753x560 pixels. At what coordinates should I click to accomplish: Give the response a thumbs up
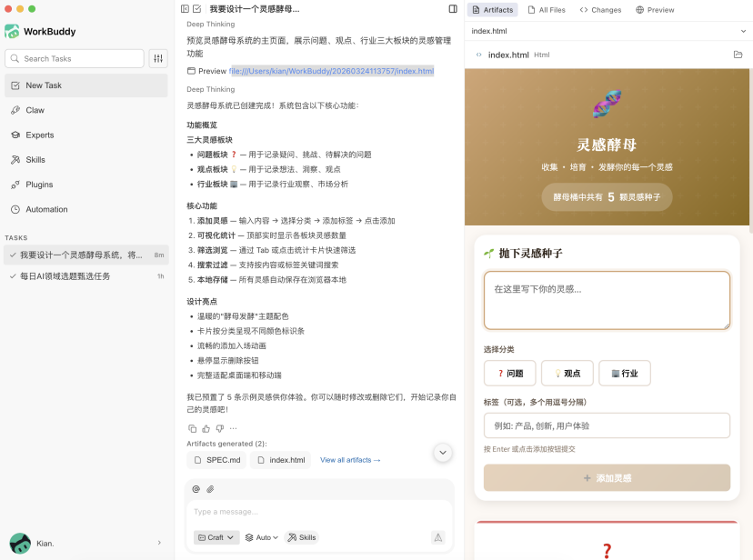(205, 428)
